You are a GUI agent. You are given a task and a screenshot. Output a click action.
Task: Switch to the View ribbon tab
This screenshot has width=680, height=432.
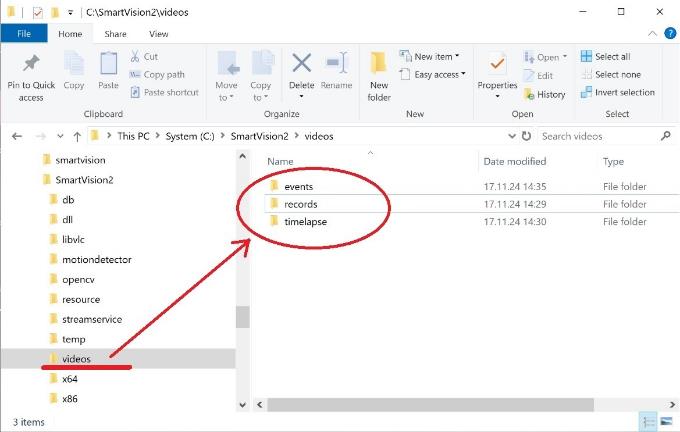(158, 34)
